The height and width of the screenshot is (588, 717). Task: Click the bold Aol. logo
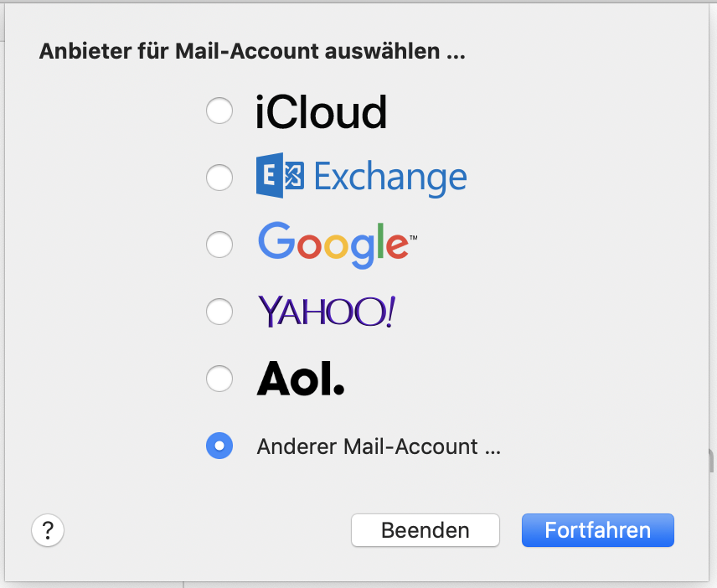pos(300,379)
